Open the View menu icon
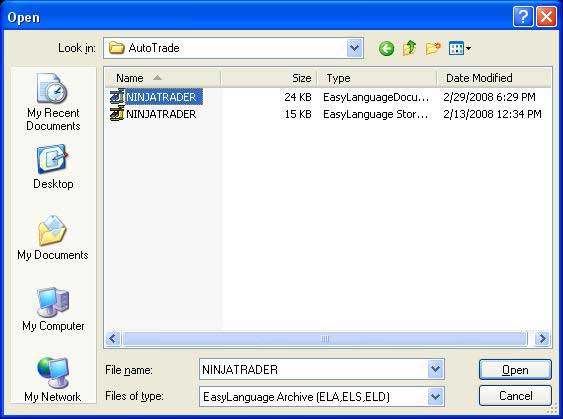The image size is (563, 419). pos(460,48)
